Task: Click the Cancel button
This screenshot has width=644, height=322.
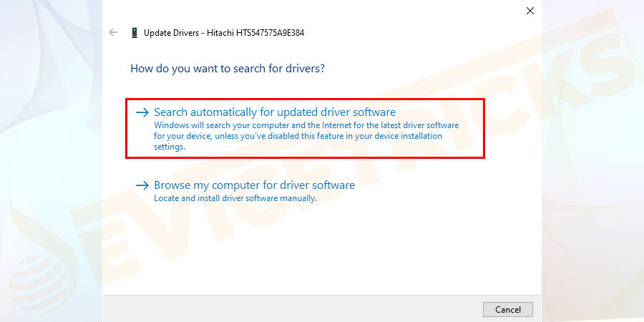Action: tap(507, 309)
